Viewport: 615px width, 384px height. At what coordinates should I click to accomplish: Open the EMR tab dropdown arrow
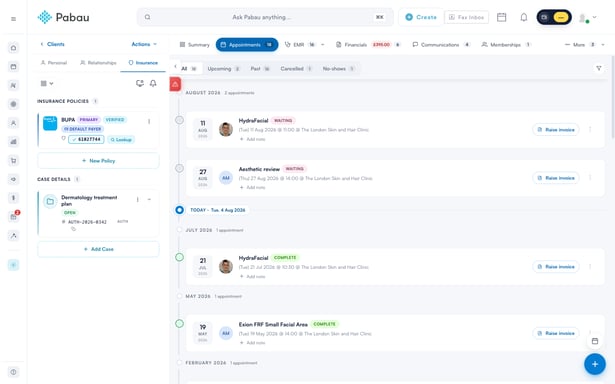tap(323, 45)
